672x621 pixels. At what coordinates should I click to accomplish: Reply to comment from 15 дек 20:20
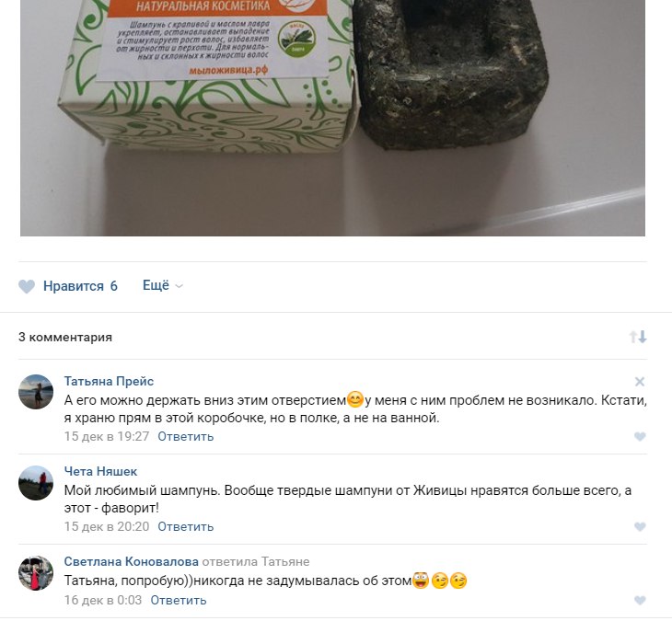pos(186,527)
